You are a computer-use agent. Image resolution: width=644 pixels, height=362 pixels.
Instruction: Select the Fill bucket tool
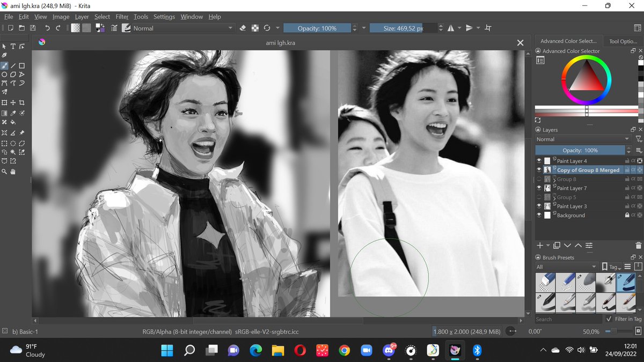tap(13, 122)
